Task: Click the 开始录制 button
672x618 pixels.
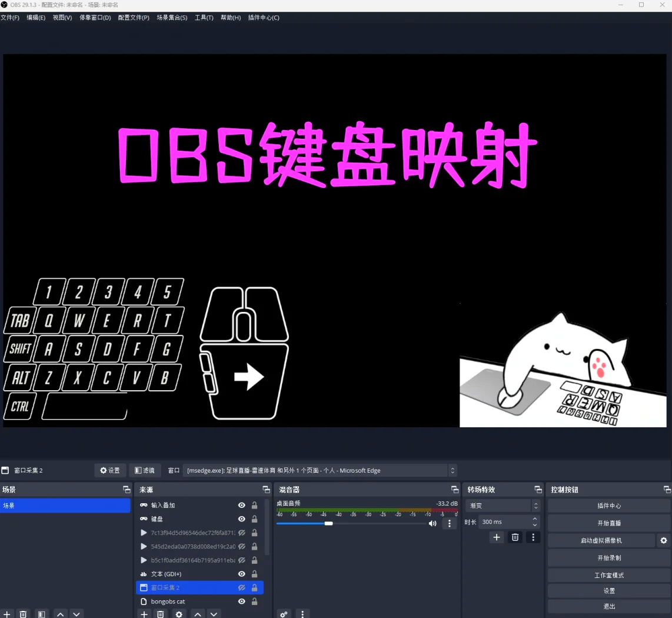Action: [609, 557]
